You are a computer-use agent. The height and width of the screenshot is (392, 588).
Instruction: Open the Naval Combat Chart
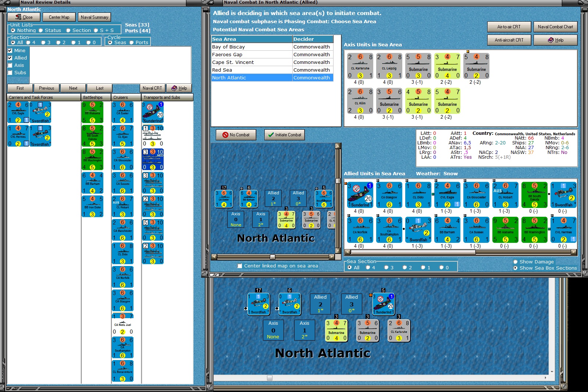pos(556,27)
